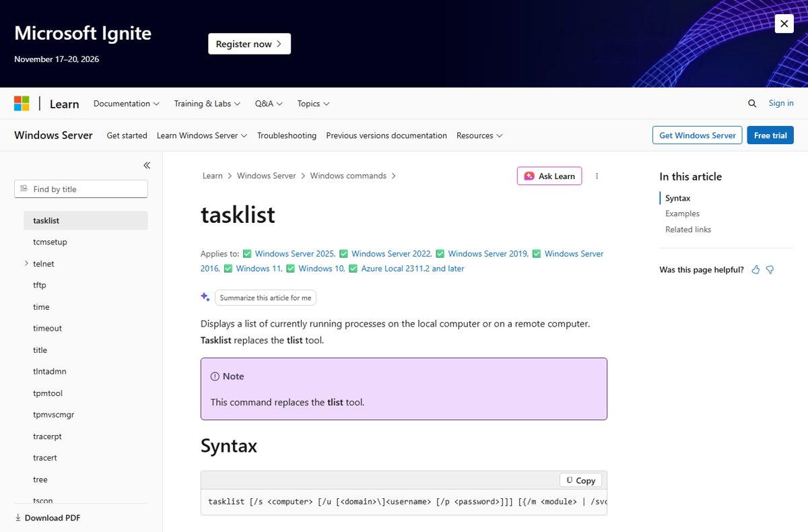Image resolution: width=808 pixels, height=532 pixels.
Task: Select tasklist in the sidebar
Action: click(x=86, y=220)
